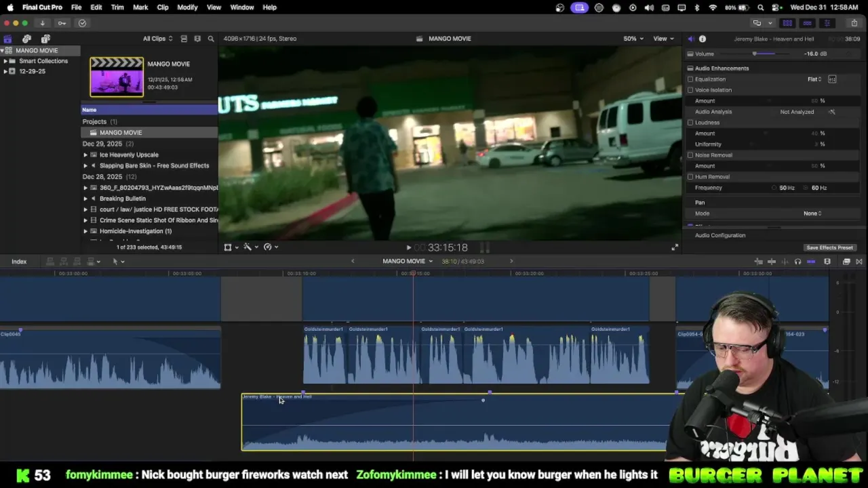Open the Select tool arrow pop-up menu
The width and height of the screenshot is (868, 488).
point(118,262)
